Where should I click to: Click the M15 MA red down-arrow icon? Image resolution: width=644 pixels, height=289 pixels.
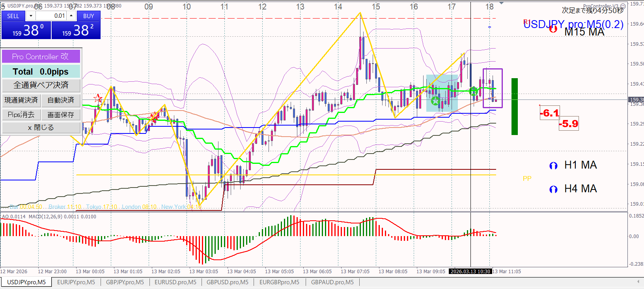click(x=553, y=28)
